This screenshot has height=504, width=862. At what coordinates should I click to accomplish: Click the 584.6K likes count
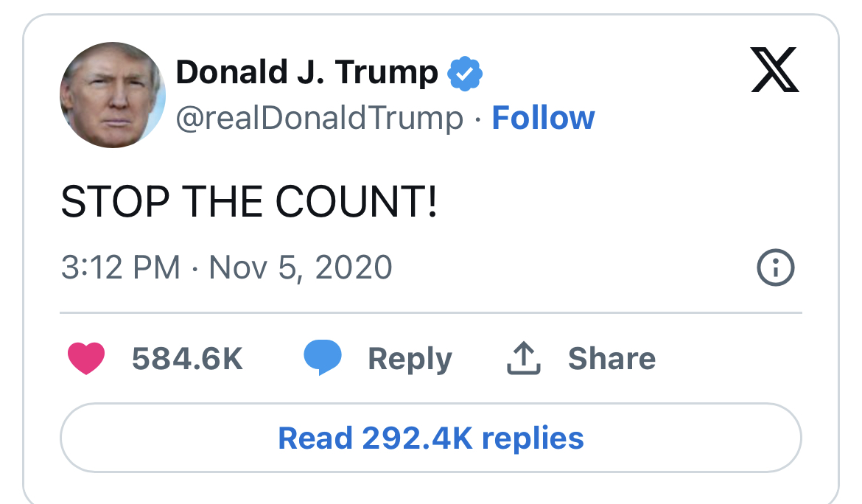point(187,359)
